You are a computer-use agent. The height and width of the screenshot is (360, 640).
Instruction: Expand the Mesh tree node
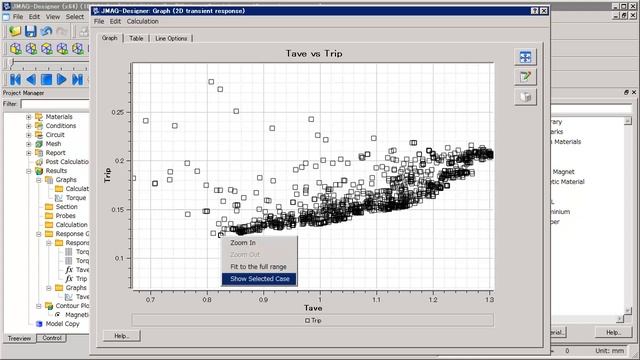[29, 144]
